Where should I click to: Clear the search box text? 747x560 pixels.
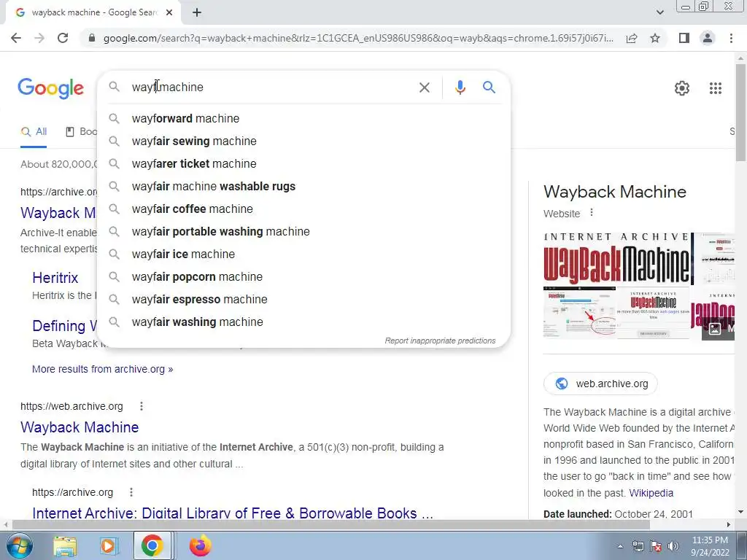[424, 87]
